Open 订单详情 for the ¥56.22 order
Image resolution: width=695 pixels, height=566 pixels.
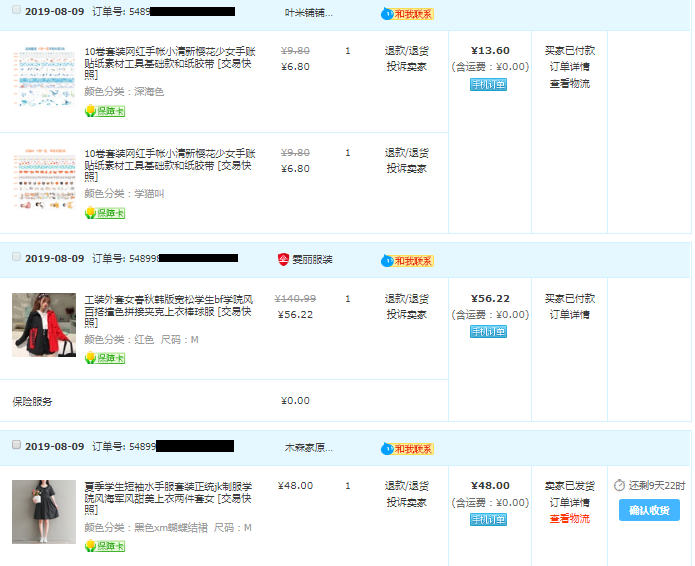click(569, 315)
